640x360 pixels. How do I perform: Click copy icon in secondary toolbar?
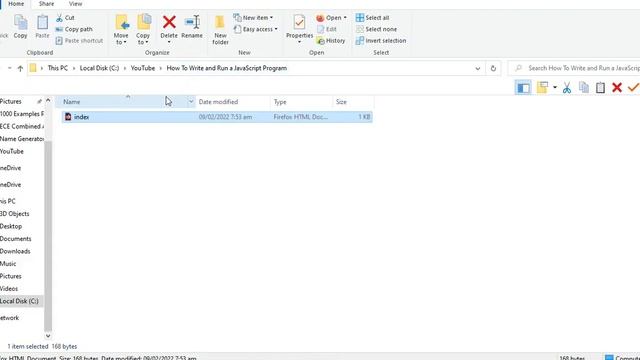pos(584,87)
